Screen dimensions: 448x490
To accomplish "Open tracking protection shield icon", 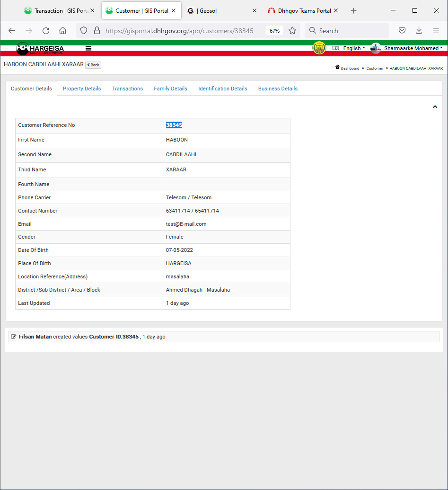I will pos(84,31).
